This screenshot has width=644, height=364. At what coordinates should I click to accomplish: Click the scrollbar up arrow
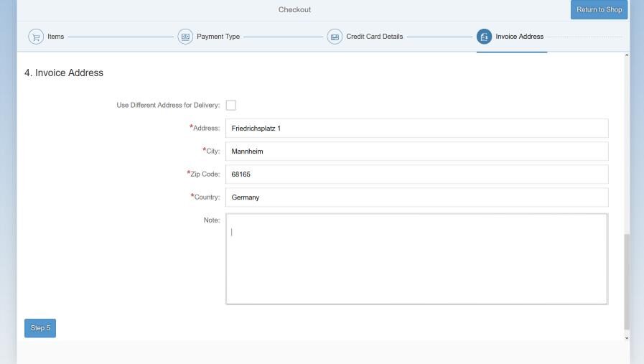click(x=626, y=56)
